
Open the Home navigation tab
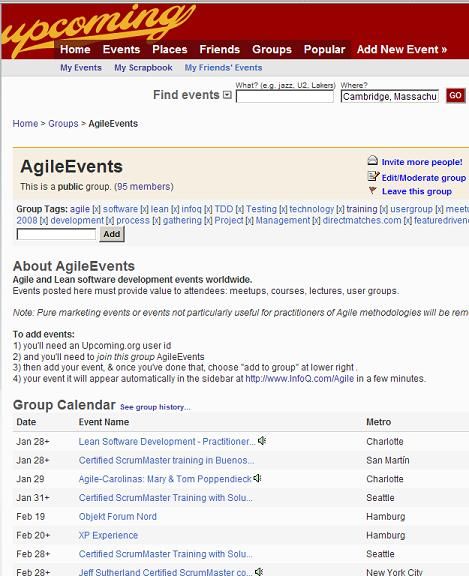pos(75,49)
